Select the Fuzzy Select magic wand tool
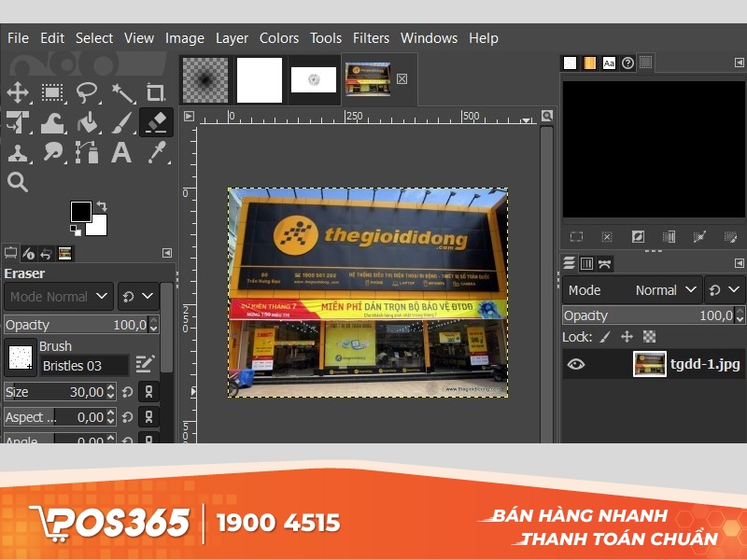Viewport: 747px width, 560px height. [122, 92]
